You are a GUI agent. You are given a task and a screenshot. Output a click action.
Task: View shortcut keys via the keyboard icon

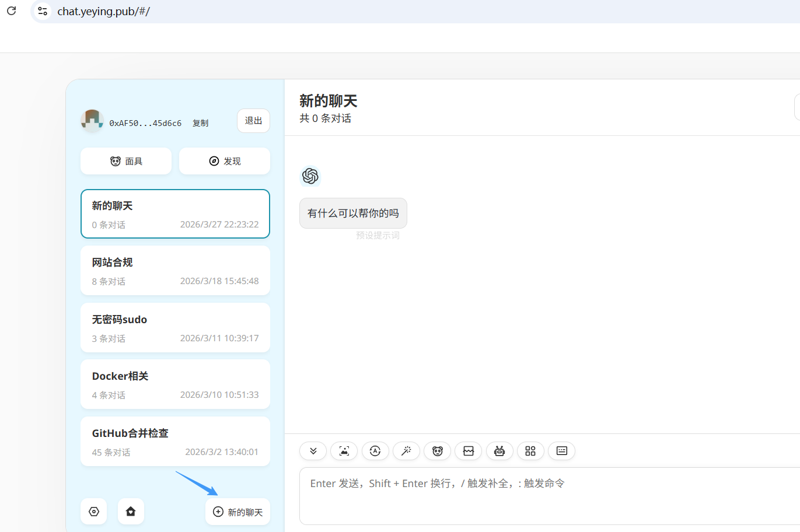[561, 451]
